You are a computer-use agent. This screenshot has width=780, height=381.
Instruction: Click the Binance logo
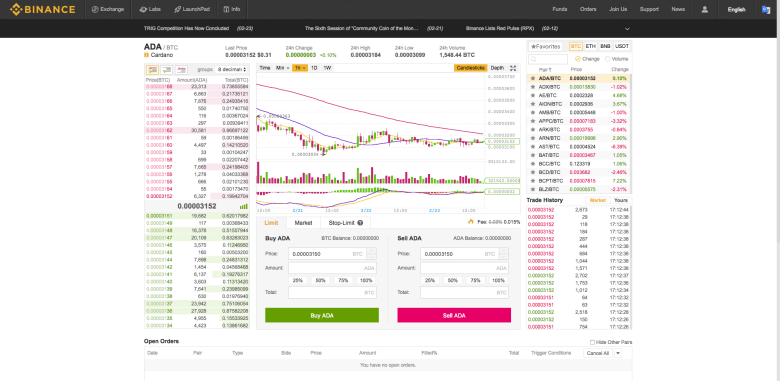[x=43, y=9]
